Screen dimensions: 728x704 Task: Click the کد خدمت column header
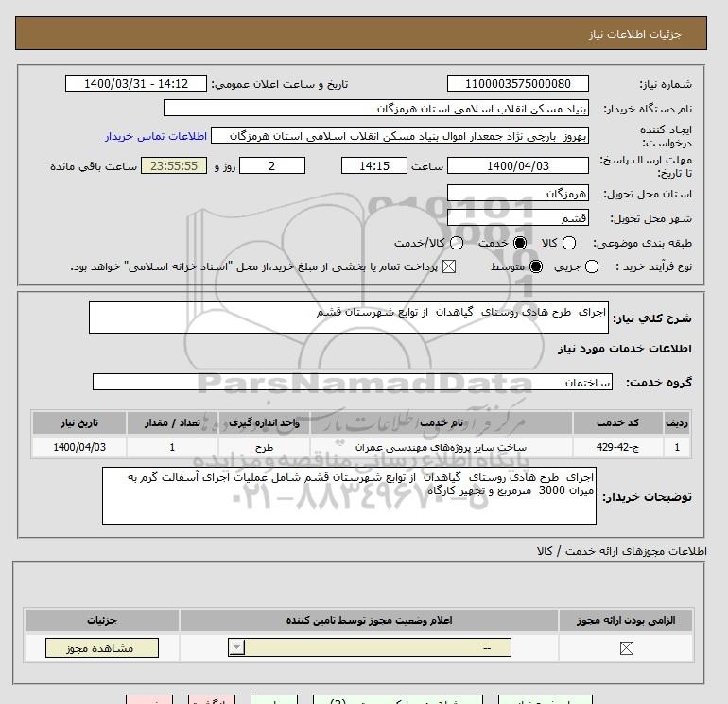[617, 422]
